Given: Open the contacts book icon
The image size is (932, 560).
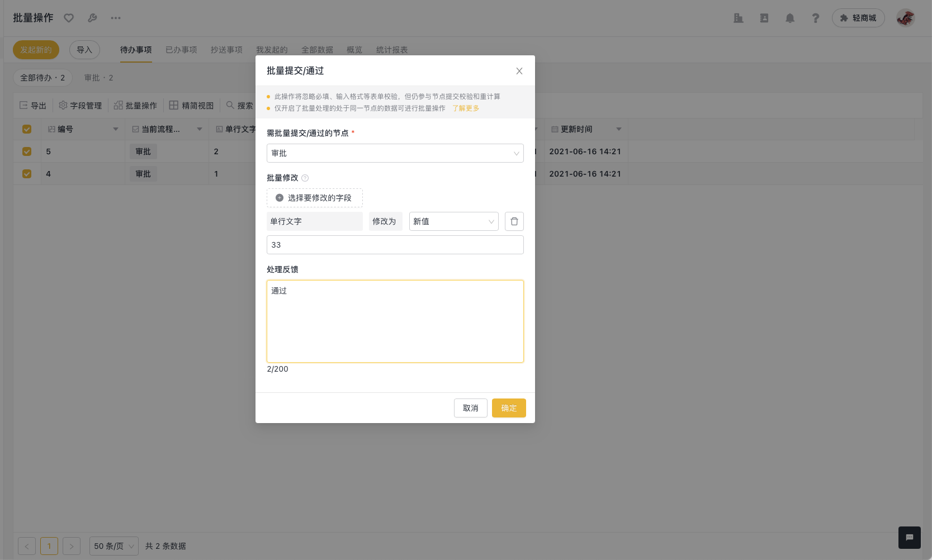Looking at the screenshot, I should point(764,18).
